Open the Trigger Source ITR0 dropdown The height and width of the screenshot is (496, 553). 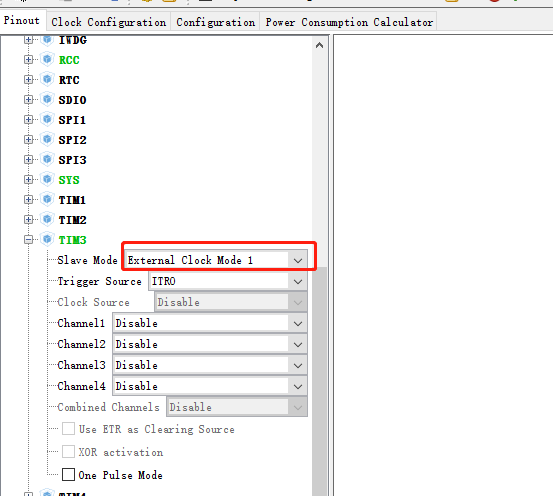click(x=228, y=281)
